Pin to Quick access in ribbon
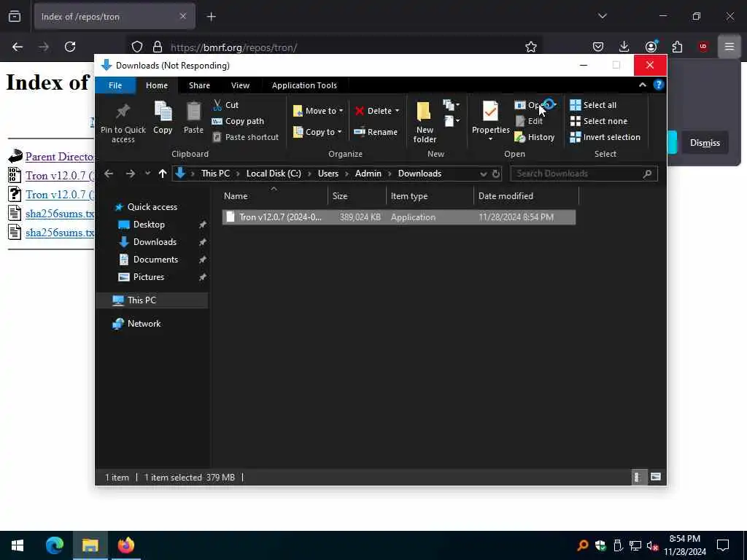Image resolution: width=747 pixels, height=560 pixels. (x=123, y=122)
